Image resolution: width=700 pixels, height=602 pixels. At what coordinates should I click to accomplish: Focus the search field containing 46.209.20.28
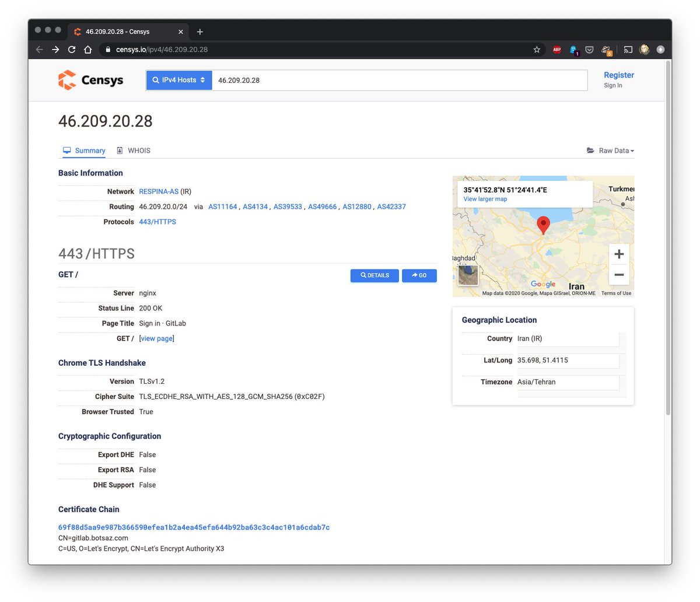click(x=400, y=80)
